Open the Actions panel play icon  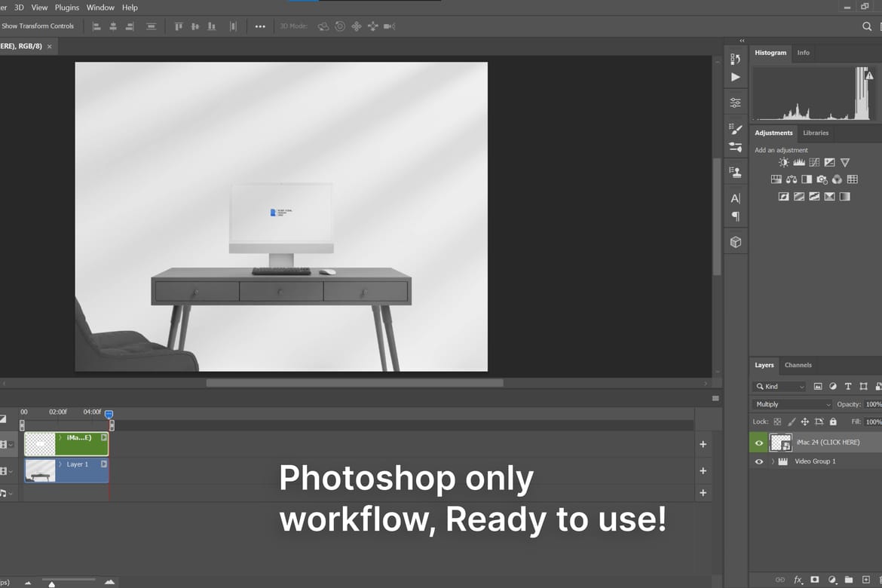[735, 77]
